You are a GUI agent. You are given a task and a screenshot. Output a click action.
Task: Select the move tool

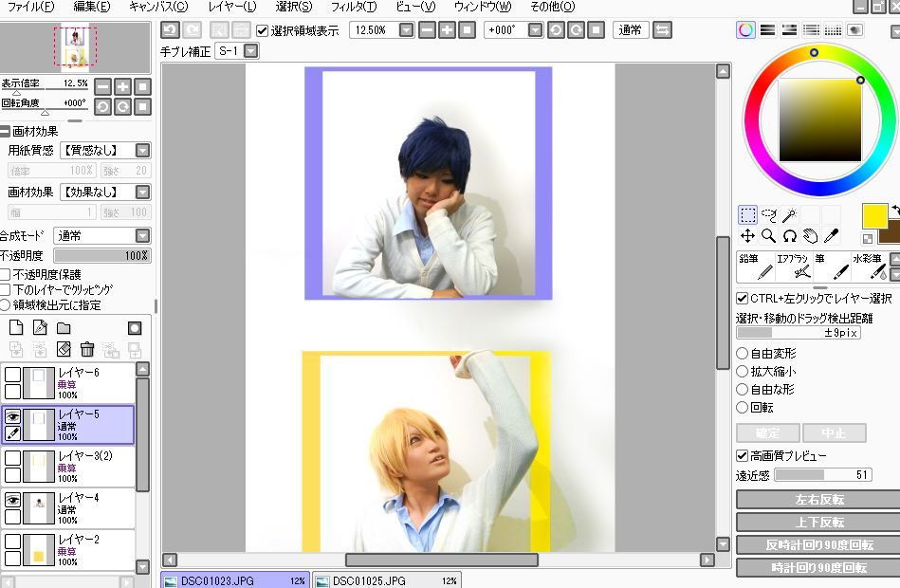tap(747, 236)
